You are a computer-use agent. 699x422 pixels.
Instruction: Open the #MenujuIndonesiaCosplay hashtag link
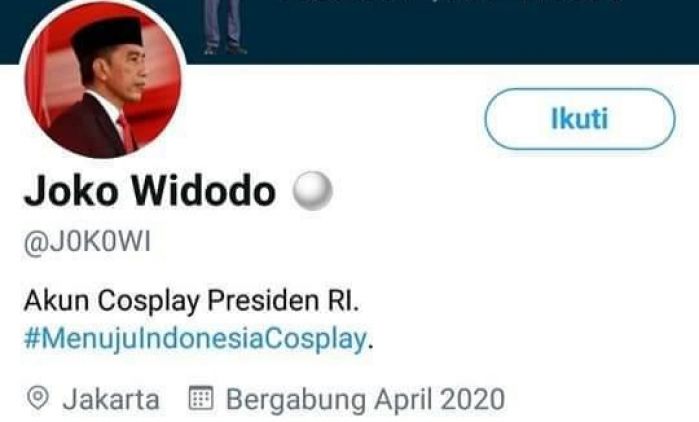(195, 339)
